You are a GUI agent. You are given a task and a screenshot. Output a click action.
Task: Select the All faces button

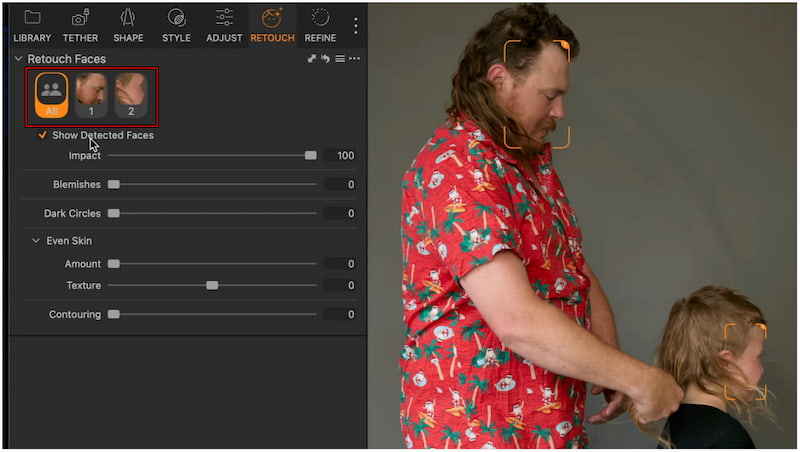(51, 96)
